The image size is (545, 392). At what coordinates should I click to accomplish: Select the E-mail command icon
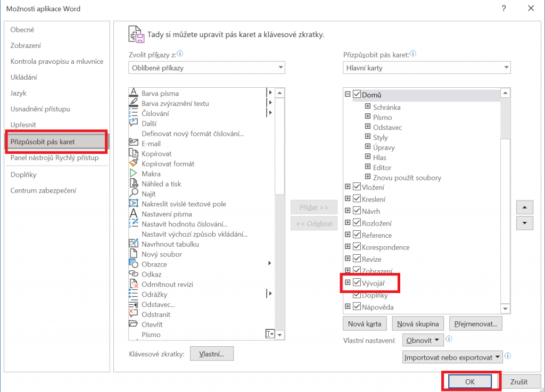(x=134, y=144)
